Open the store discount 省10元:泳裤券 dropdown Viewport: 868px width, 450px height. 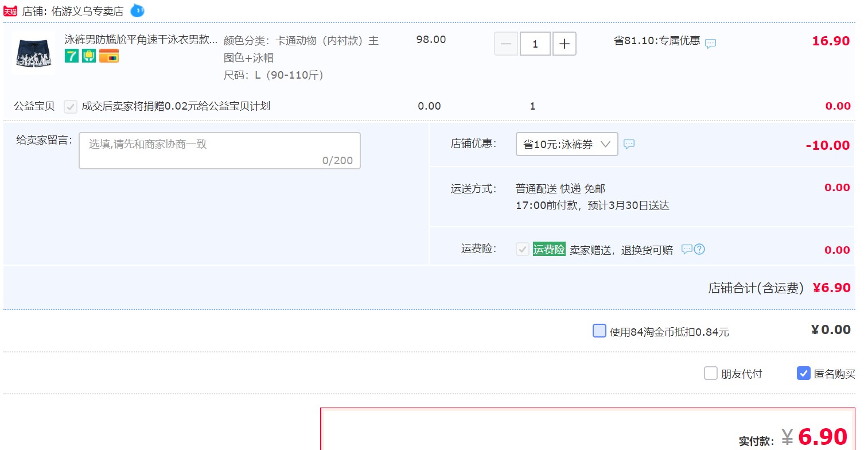click(x=567, y=144)
